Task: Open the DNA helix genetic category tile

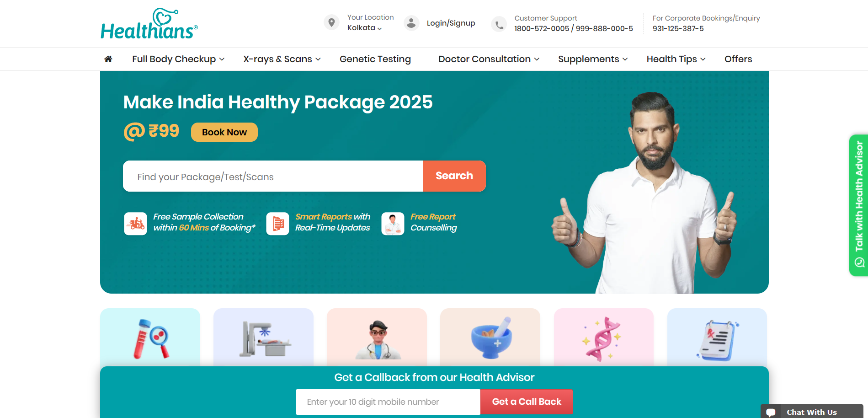Action: [604, 338]
